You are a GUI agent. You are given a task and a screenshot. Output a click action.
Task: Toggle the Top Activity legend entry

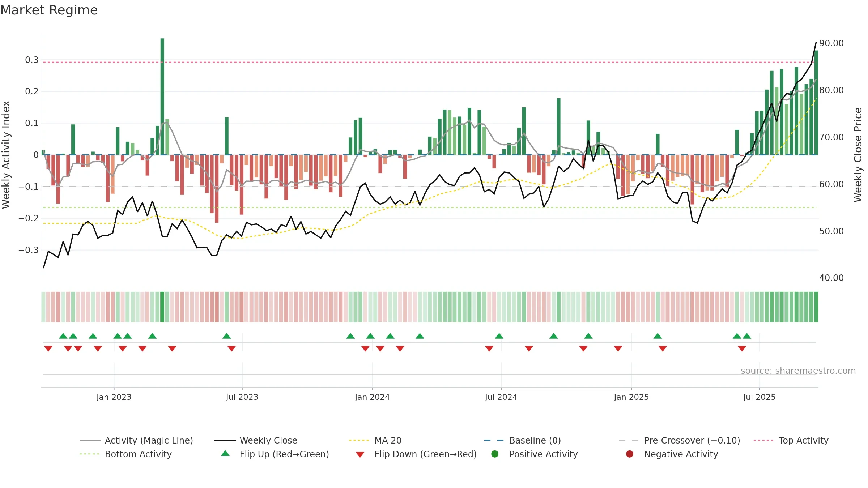pyautogui.click(x=791, y=440)
